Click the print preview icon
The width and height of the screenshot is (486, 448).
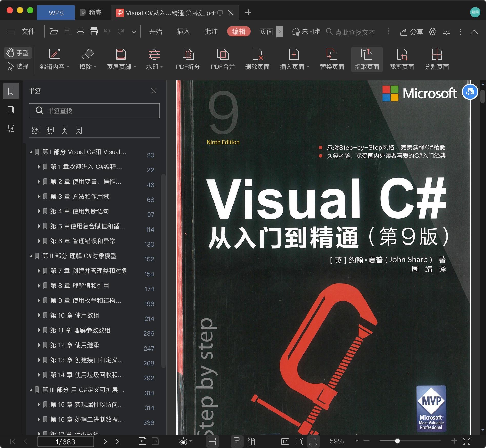(x=94, y=32)
